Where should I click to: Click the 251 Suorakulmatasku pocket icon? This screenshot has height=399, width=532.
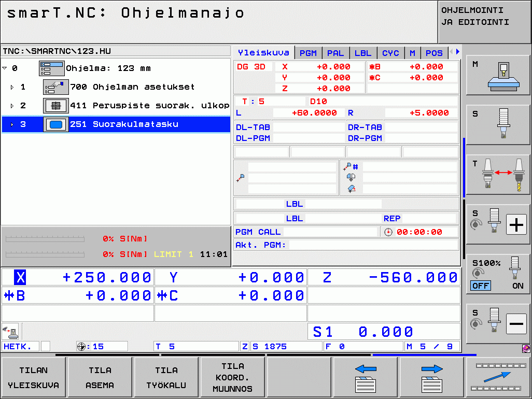tap(56, 124)
